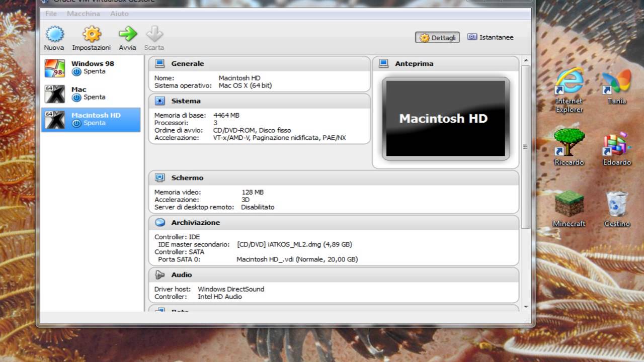This screenshot has height=362, width=644.
Task: Start the VM with Avvia arrow
Action: [x=128, y=34]
